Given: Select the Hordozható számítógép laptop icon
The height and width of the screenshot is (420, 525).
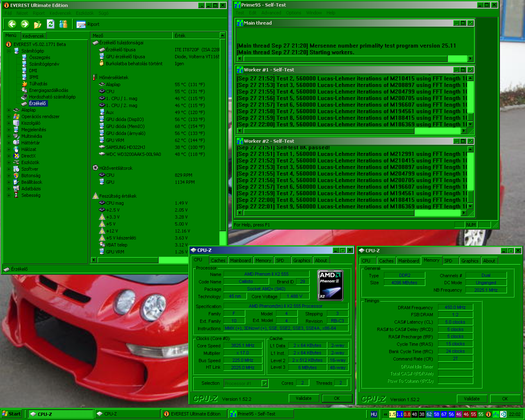Looking at the screenshot, I should tap(25, 97).
